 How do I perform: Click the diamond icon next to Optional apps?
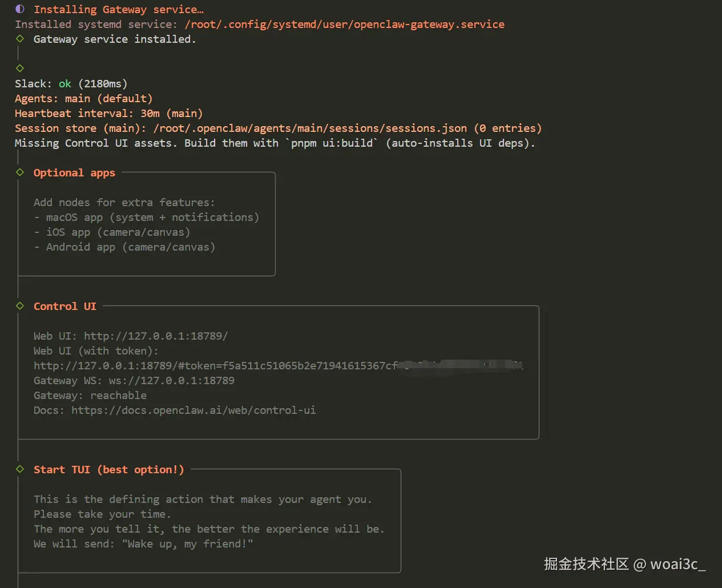20,172
